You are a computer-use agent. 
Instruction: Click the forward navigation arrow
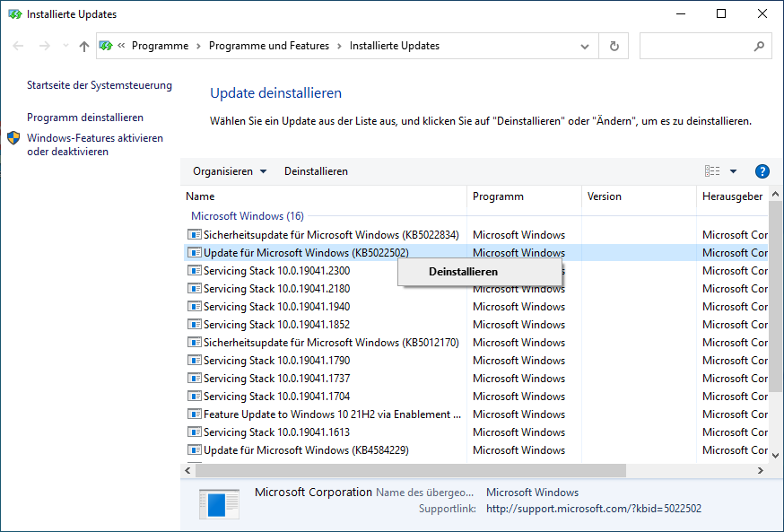[45, 46]
